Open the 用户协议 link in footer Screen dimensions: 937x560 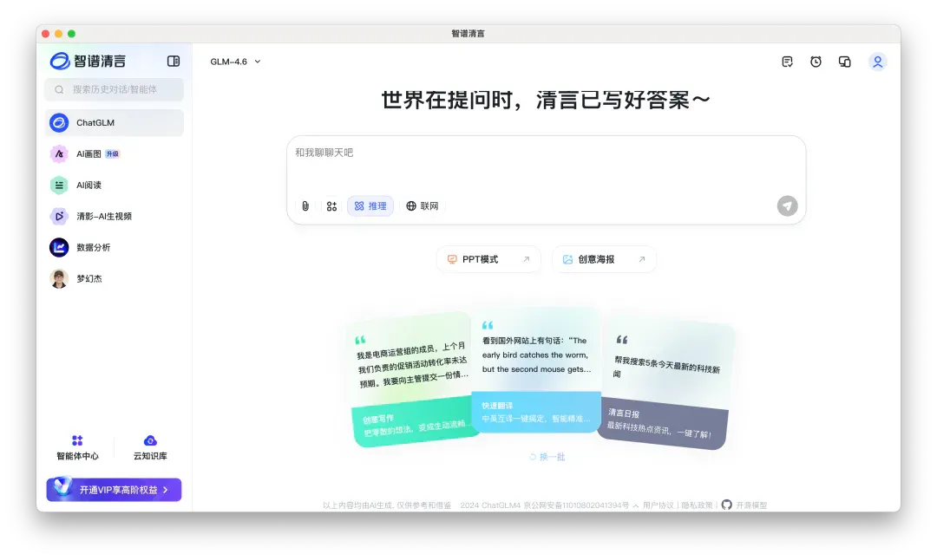[658, 505]
